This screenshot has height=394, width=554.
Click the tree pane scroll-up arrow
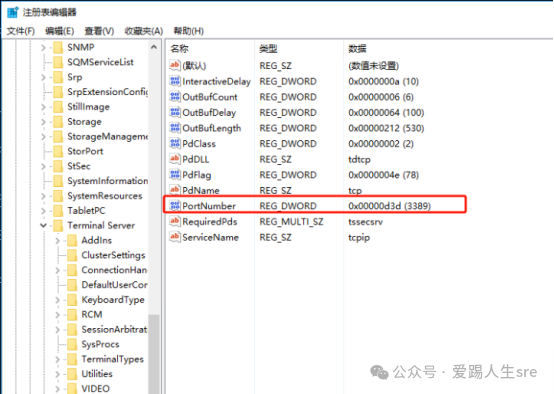[x=154, y=47]
